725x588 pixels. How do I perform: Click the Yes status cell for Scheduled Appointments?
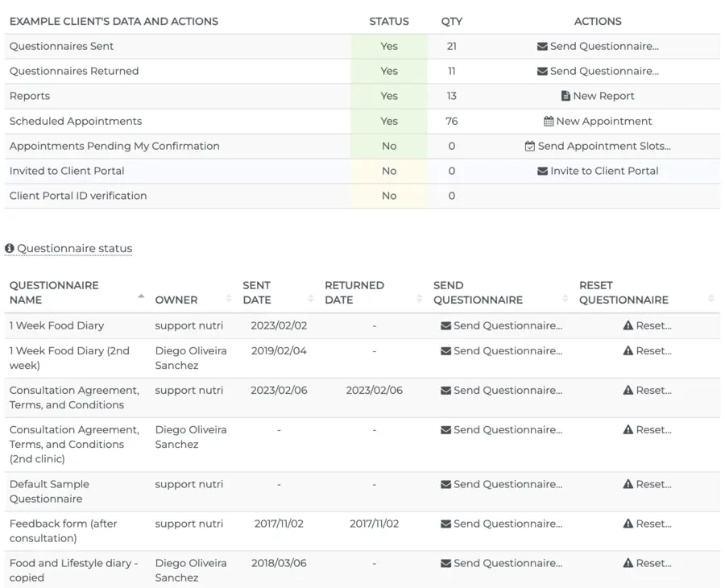coord(388,121)
